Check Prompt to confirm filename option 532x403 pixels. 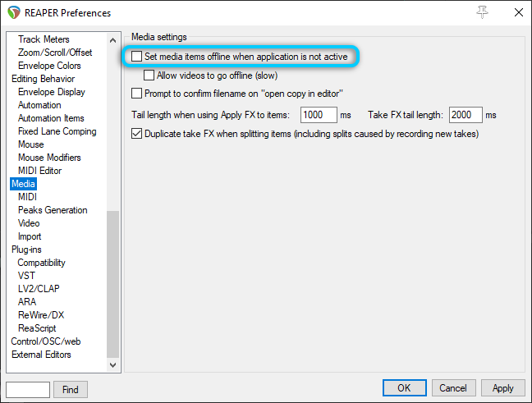137,94
